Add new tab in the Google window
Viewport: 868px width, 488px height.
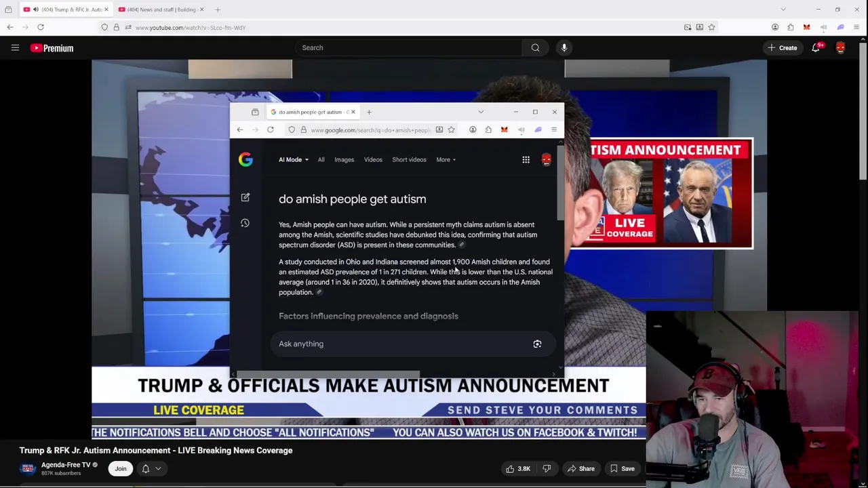tap(369, 112)
